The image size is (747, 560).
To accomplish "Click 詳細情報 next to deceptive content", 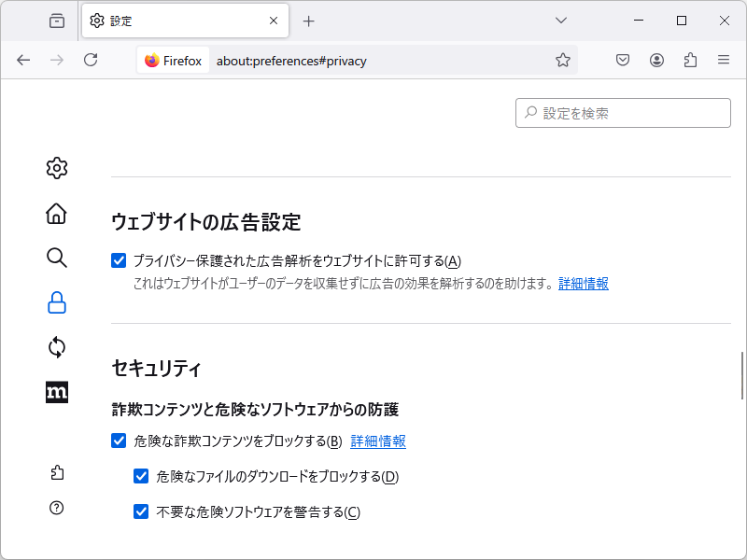I will tap(377, 441).
